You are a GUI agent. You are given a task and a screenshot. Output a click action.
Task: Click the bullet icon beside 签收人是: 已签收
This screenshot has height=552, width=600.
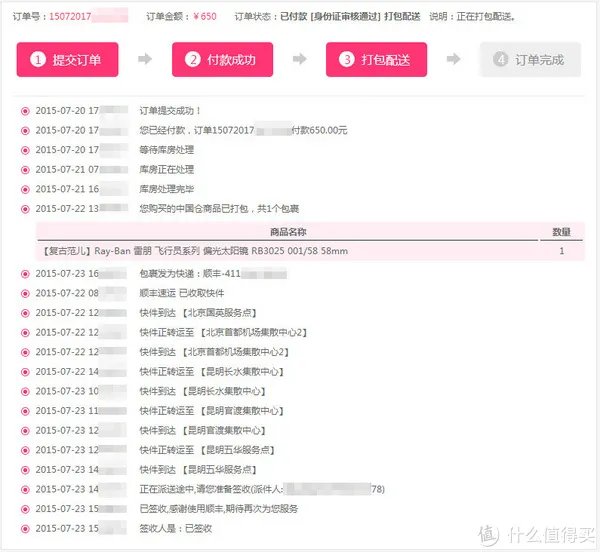click(25, 528)
